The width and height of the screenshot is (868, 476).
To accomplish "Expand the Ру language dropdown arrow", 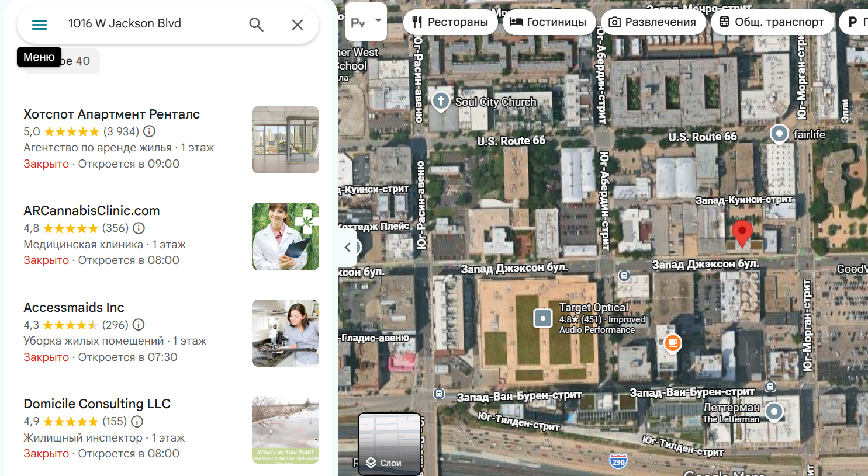I will pos(378,20).
